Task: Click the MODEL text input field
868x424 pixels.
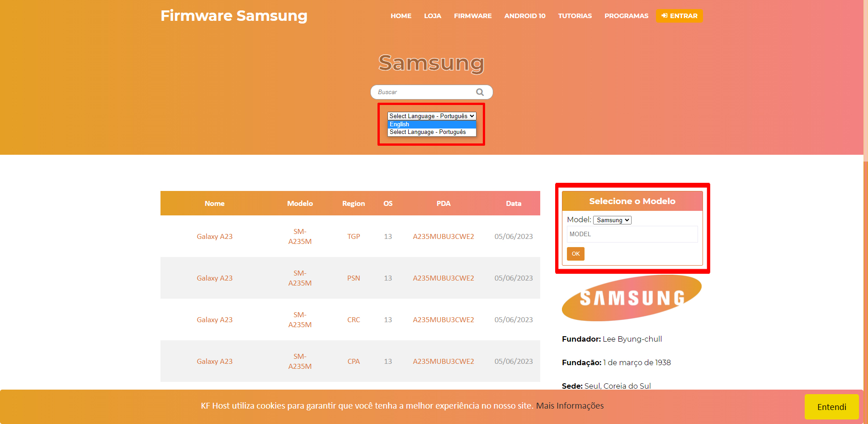Action: (632, 234)
